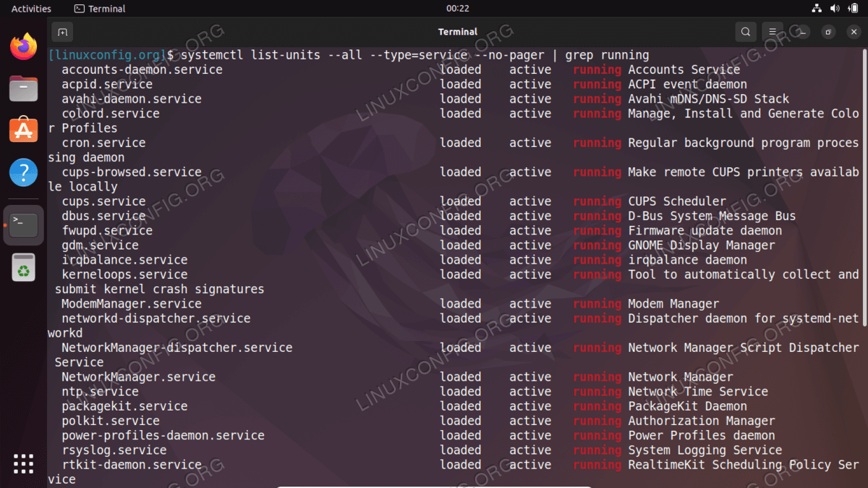The width and height of the screenshot is (868, 488).
Task: Click 'submit kernel crash signatures' wrapped line
Action: coord(160,289)
